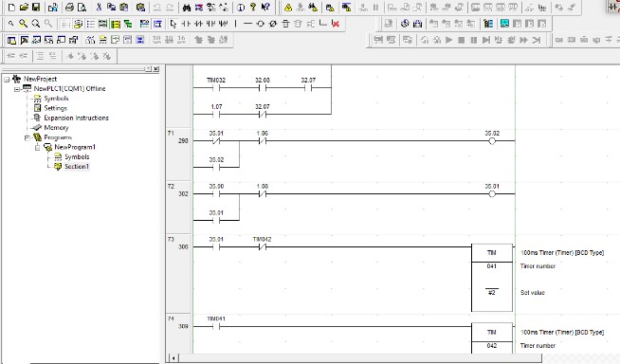
Task: Click rung number 73 header
Action: pos(171,239)
